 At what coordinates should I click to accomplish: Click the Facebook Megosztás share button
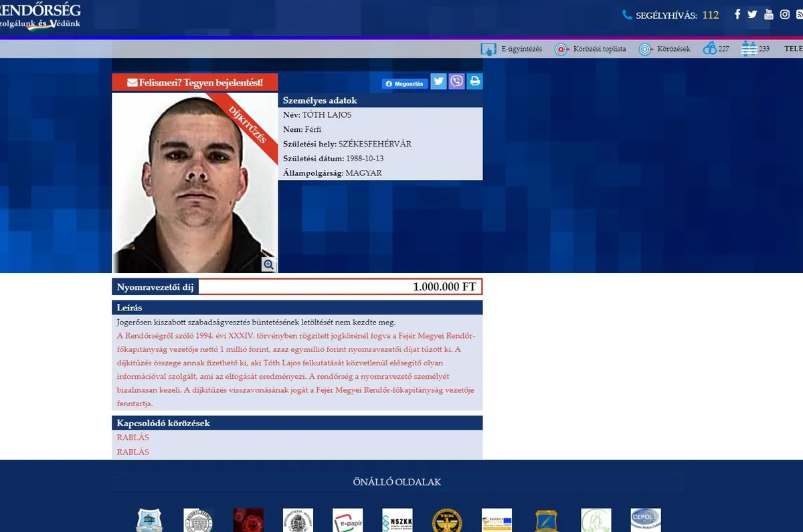(x=405, y=84)
